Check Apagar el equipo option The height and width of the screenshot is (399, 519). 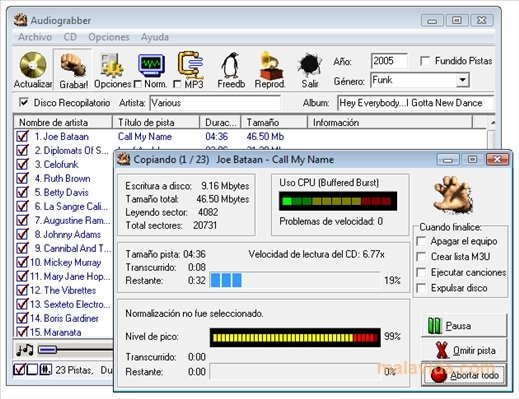421,241
